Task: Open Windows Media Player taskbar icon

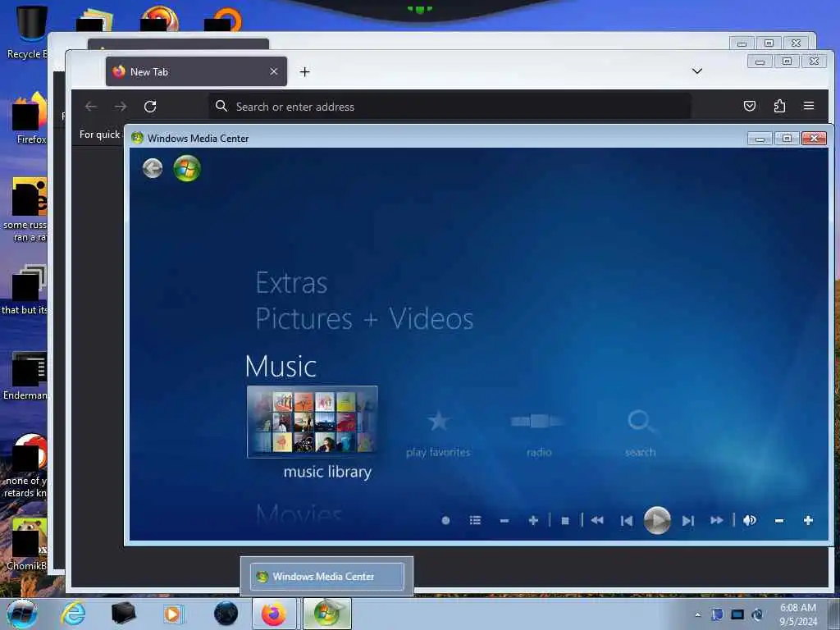Action: pyautogui.click(x=173, y=614)
